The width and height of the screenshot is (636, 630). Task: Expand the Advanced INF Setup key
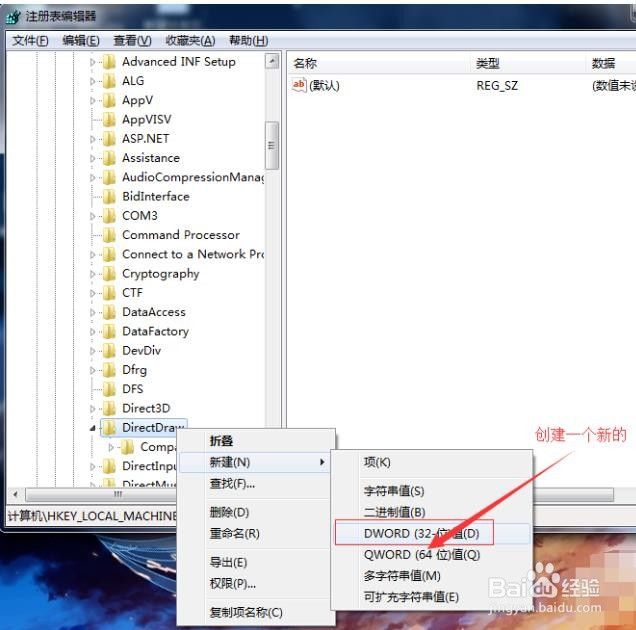tap(92, 62)
